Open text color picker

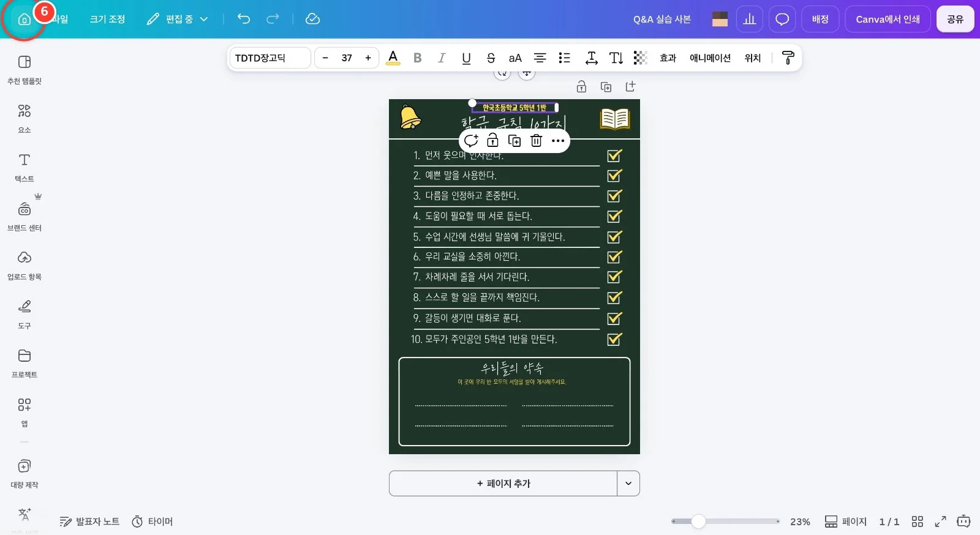point(393,58)
